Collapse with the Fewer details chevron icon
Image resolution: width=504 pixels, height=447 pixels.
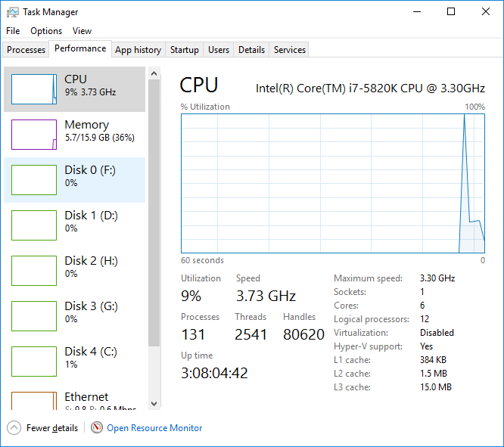coord(14,428)
